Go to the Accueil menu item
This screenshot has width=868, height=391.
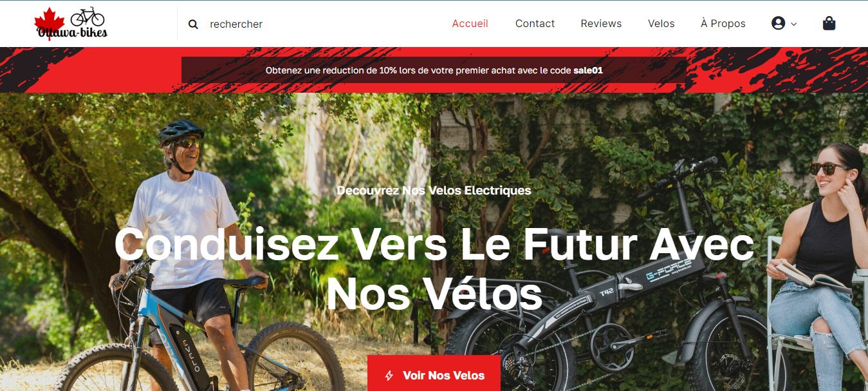pos(470,23)
